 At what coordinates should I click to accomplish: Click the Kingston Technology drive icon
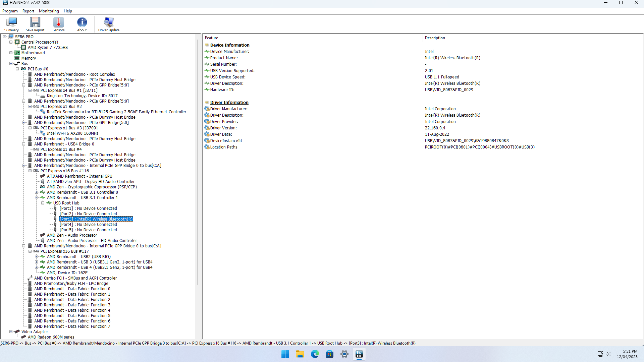[x=43, y=96]
